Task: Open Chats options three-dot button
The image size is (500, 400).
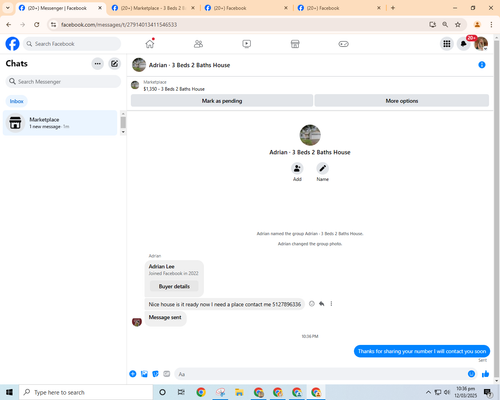Action: point(97,64)
